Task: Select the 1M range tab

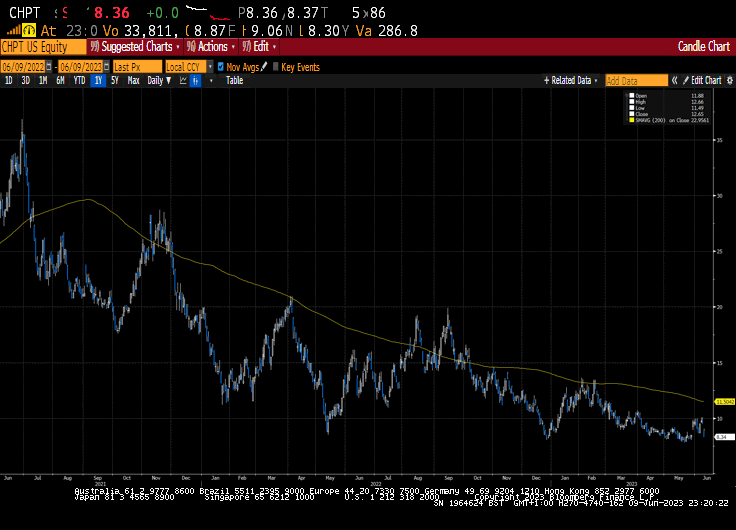Action: [43, 81]
